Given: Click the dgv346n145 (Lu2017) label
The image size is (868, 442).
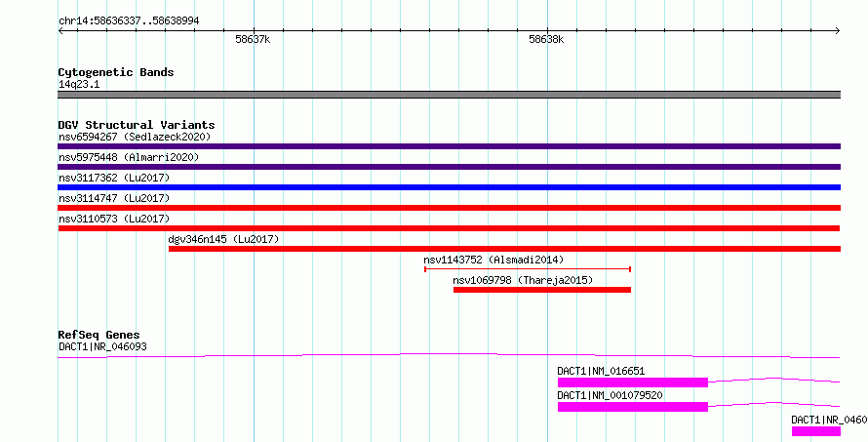Looking at the screenshot, I should (x=223, y=239).
